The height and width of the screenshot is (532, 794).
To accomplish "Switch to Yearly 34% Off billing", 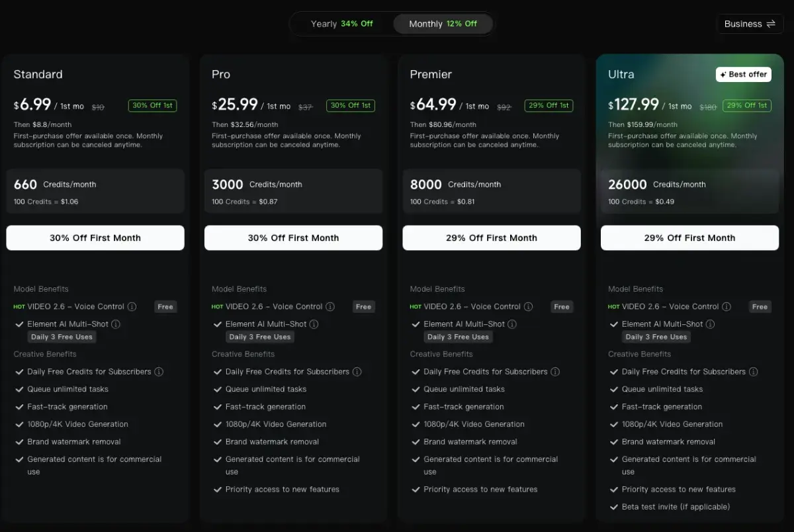I will pyautogui.click(x=341, y=24).
